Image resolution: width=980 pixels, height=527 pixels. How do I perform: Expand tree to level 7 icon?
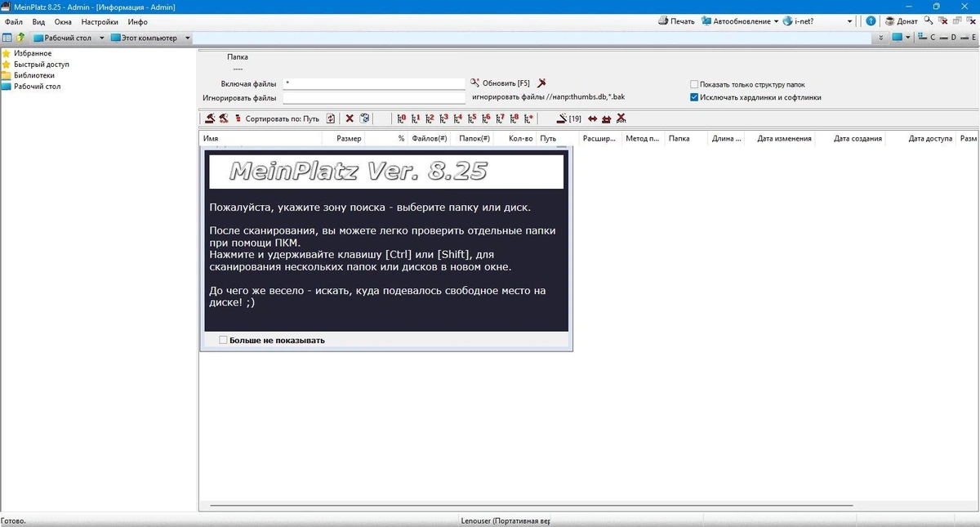(501, 118)
